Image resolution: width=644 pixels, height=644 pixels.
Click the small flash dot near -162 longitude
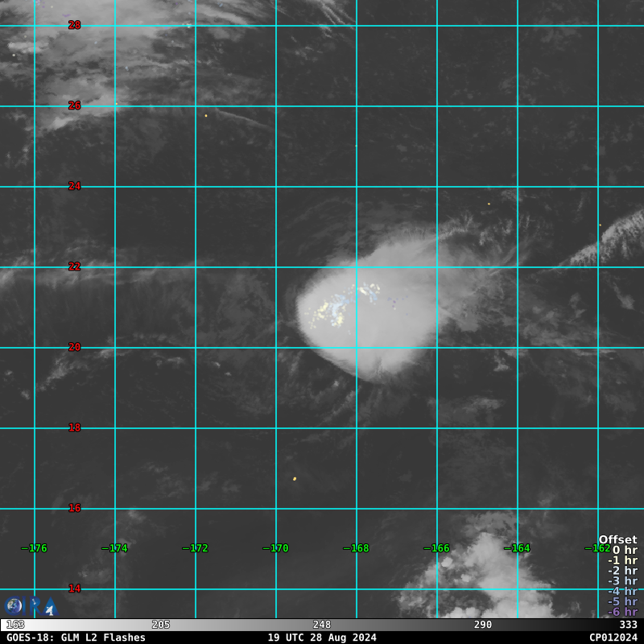tap(600, 225)
